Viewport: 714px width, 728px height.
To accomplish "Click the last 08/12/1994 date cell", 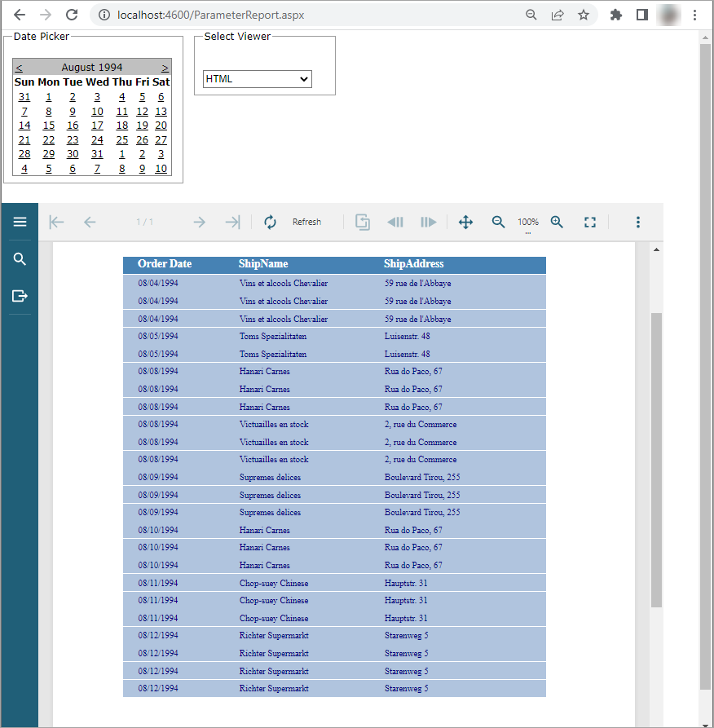I will [x=158, y=689].
